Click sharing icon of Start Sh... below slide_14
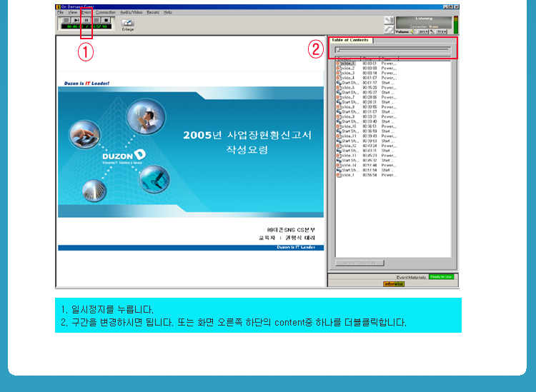The height and width of the screenshot is (392, 536). [x=339, y=170]
